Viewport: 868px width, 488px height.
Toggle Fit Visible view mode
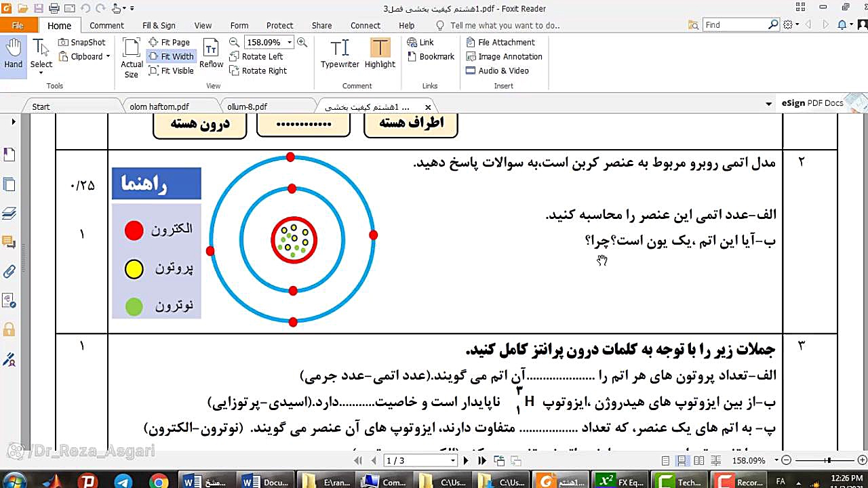(x=171, y=70)
